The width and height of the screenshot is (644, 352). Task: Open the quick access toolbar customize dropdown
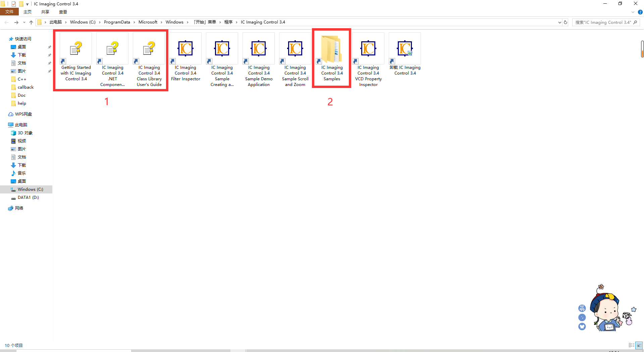coord(27,4)
